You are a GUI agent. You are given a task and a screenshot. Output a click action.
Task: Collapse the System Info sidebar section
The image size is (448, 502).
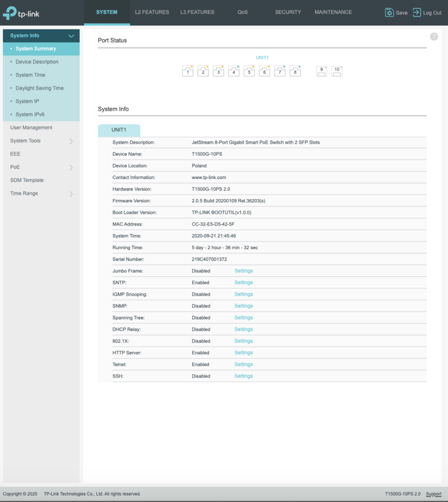coord(71,36)
